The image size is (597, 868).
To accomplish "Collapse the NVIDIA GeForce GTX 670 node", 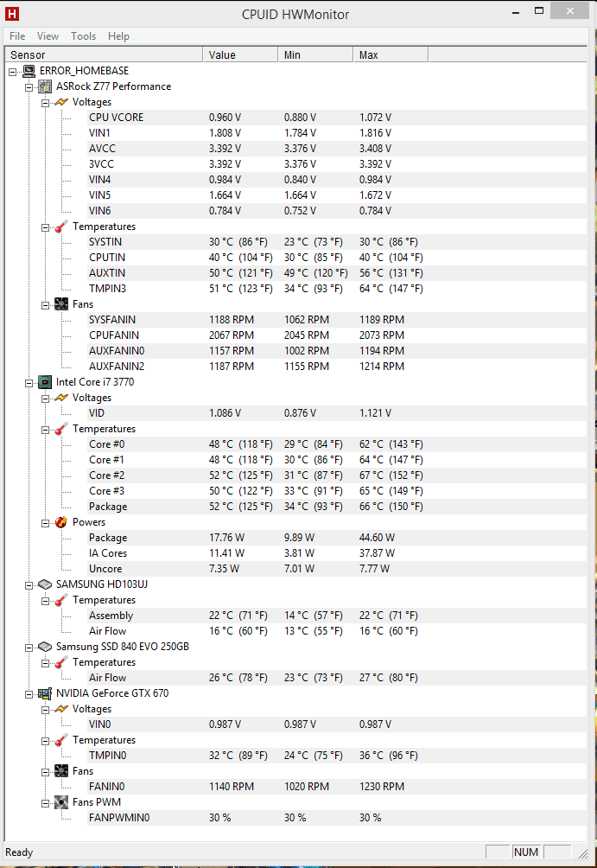I will 29,693.
